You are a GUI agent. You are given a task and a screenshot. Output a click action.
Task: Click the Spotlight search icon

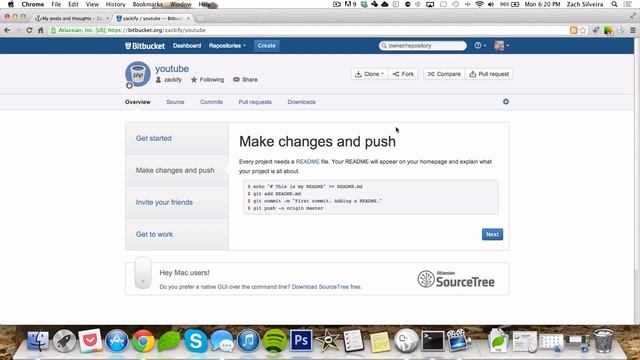(614, 4)
